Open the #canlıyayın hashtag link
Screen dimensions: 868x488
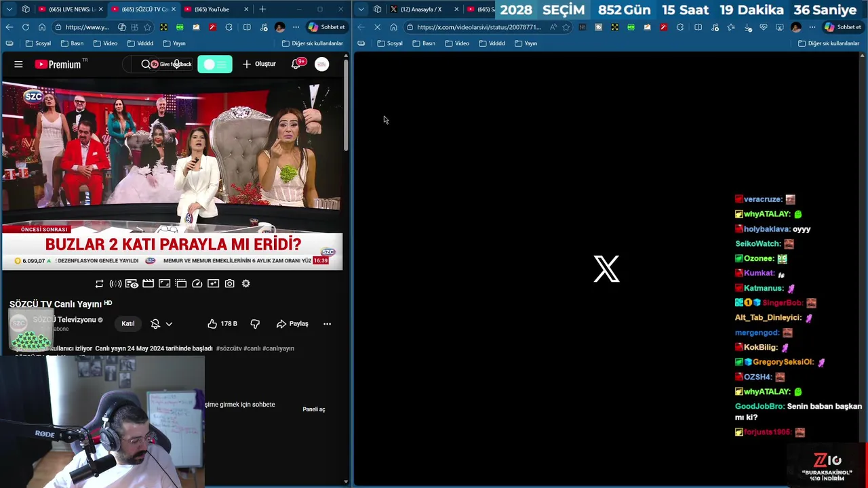coord(278,348)
